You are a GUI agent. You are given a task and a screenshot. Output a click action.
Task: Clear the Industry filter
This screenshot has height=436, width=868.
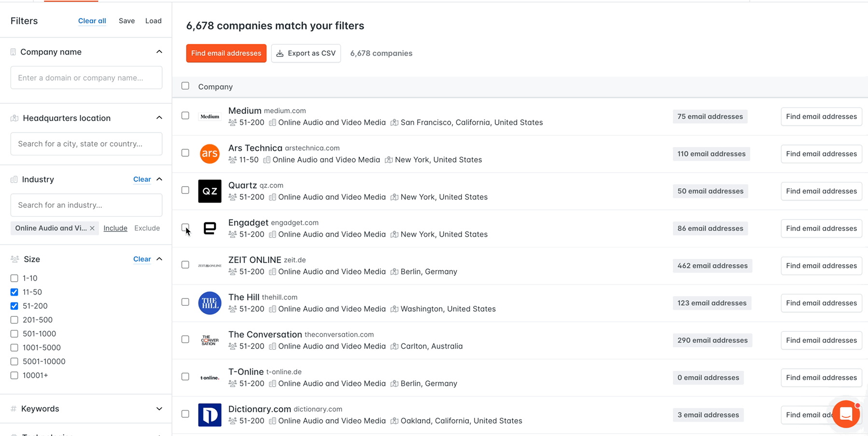pos(142,179)
